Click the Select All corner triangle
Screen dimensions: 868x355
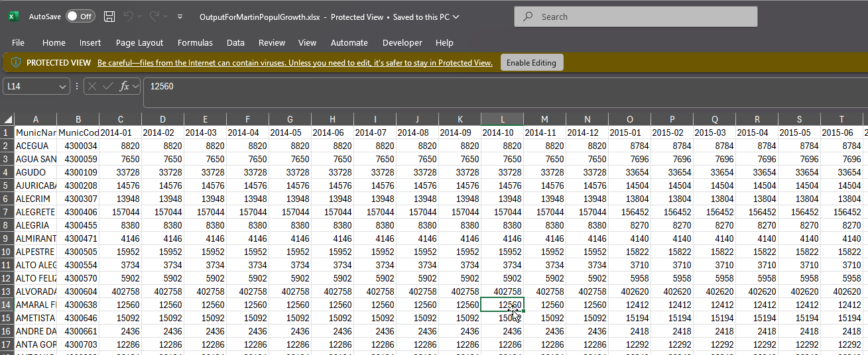8,119
